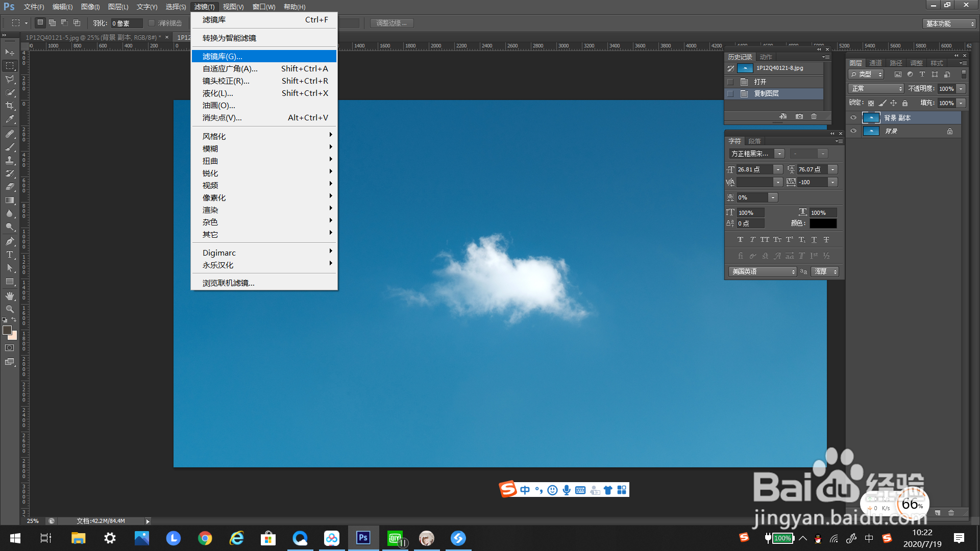Select the Crop tool
This screenshot has width=980, height=551.
click(10, 106)
